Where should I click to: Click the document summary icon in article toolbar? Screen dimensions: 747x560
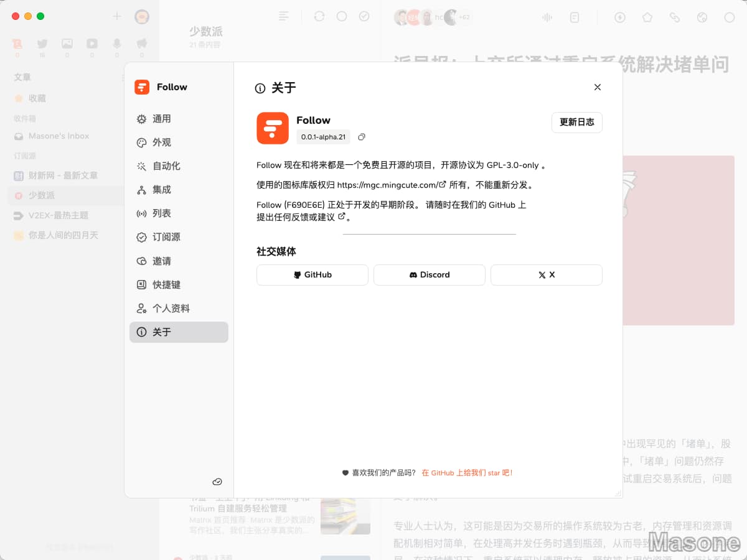(575, 17)
